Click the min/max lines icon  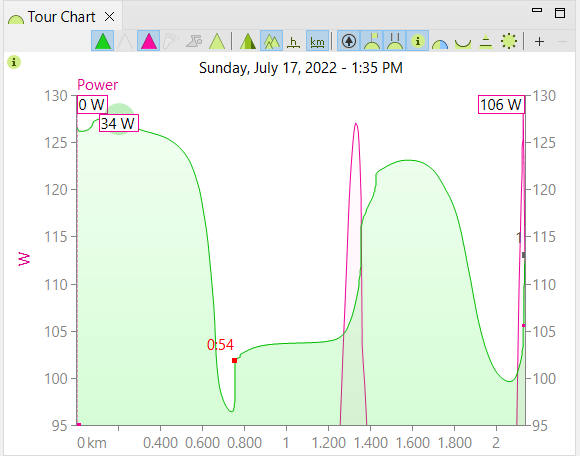pos(486,41)
